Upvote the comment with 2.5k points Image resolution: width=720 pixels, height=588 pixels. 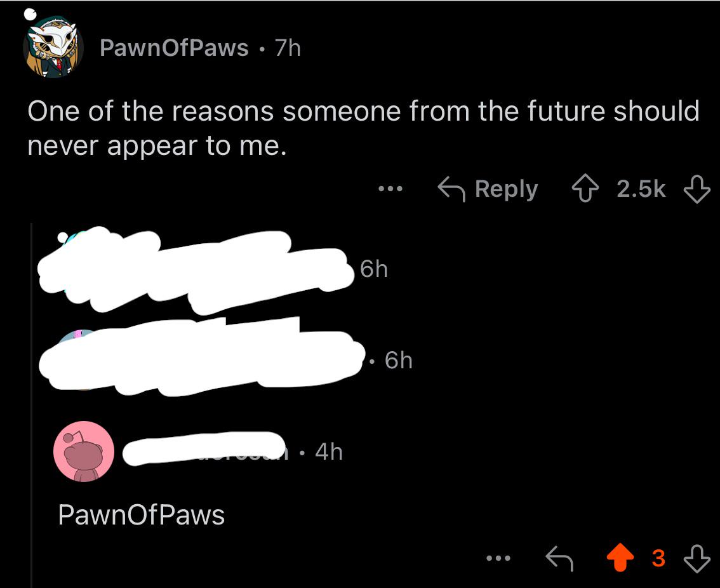coord(585,188)
